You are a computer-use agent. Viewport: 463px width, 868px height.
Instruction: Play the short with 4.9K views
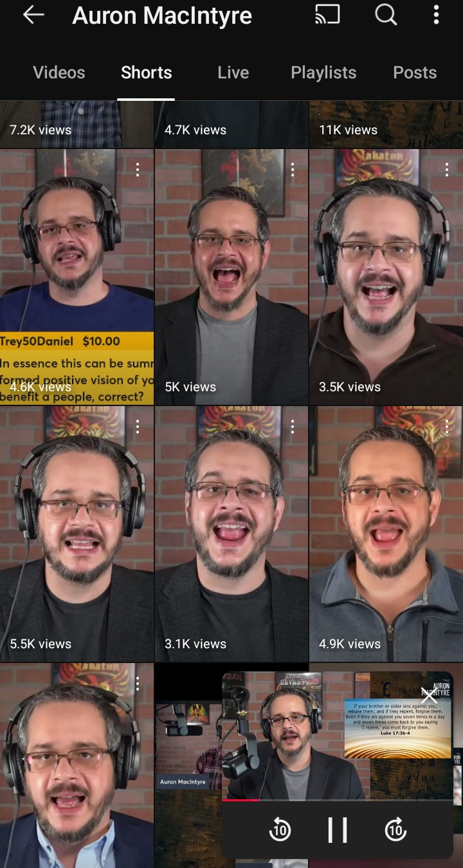pos(386,534)
